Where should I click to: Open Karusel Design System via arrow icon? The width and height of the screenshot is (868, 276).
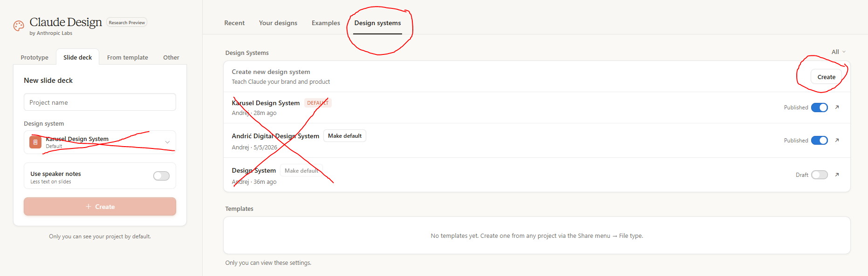click(837, 108)
